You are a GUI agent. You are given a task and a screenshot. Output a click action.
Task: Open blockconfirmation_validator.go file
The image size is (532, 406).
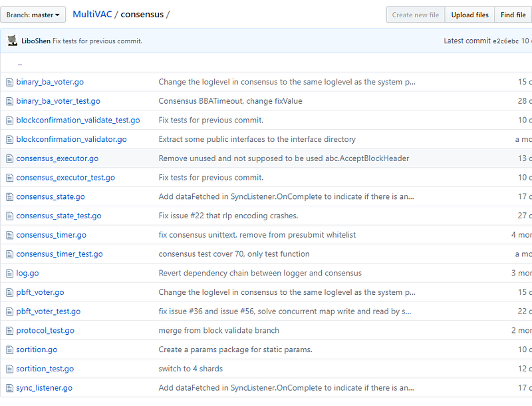71,140
